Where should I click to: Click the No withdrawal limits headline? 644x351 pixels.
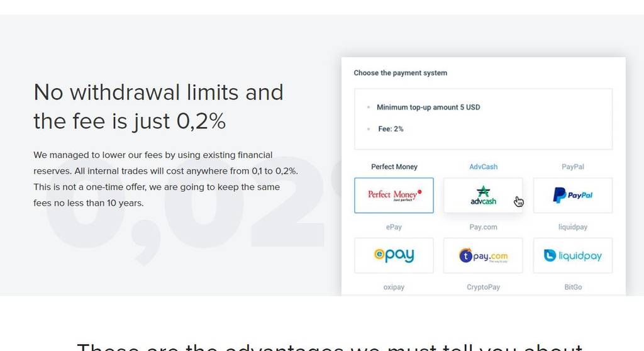coord(158,106)
